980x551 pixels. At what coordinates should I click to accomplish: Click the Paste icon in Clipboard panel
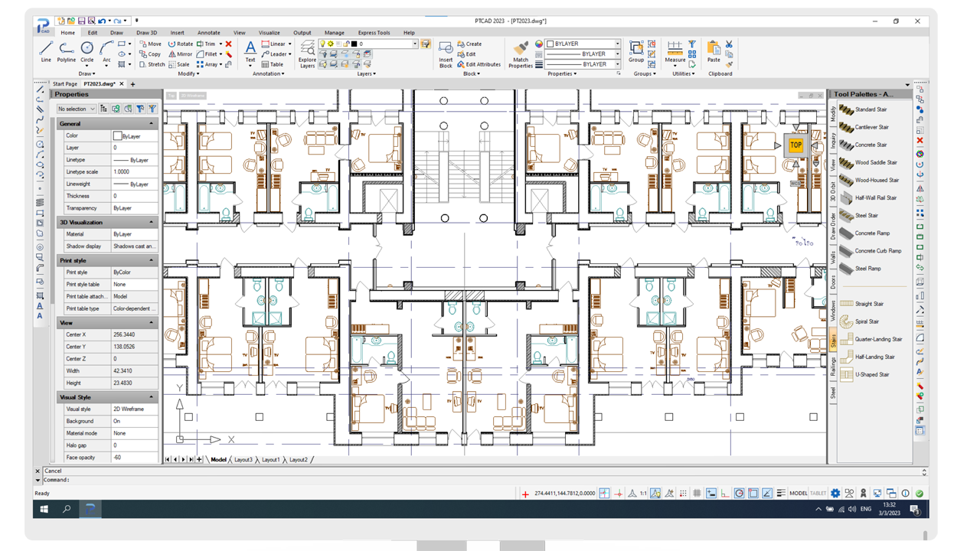tap(714, 48)
